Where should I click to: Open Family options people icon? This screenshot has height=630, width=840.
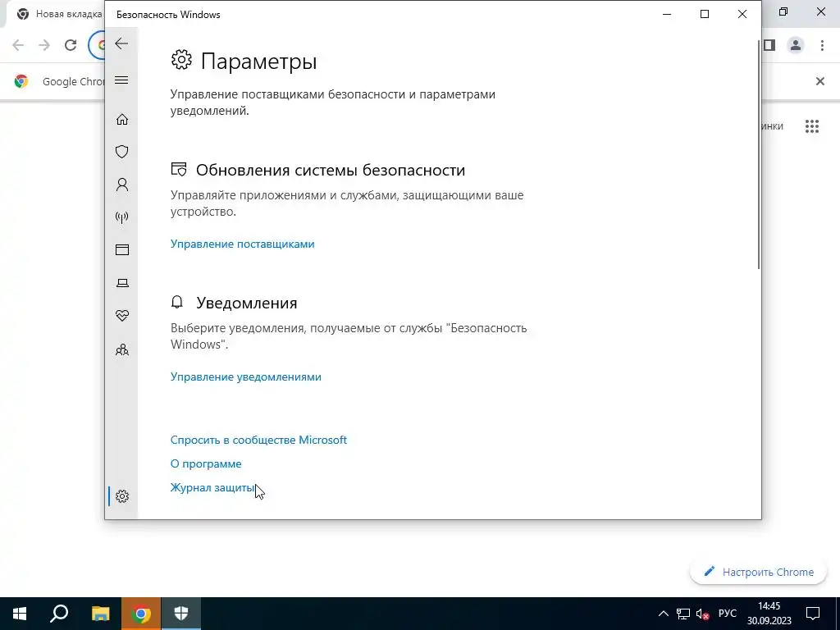[x=122, y=349]
